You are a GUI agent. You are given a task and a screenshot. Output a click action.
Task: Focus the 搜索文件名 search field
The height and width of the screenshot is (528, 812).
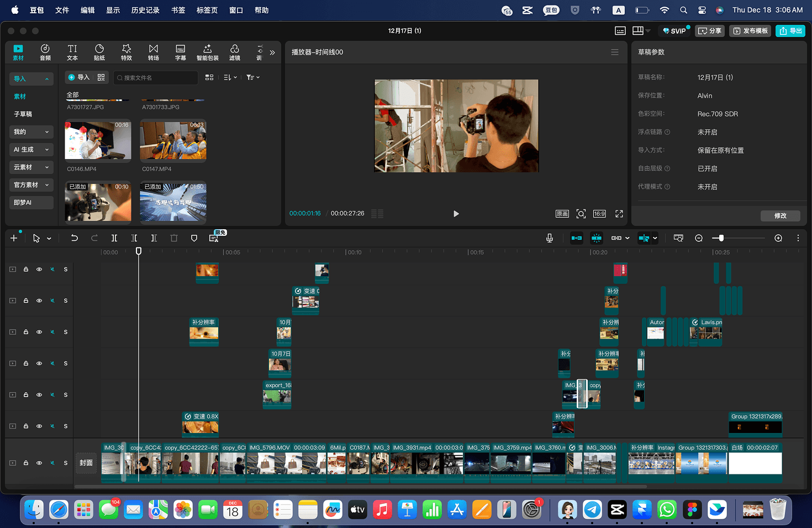click(156, 78)
